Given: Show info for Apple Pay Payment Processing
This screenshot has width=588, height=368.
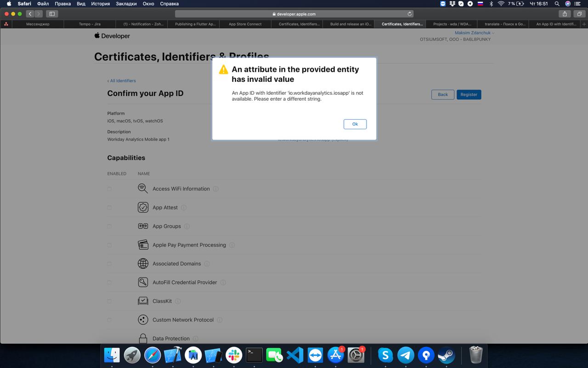Looking at the screenshot, I should click(x=232, y=245).
